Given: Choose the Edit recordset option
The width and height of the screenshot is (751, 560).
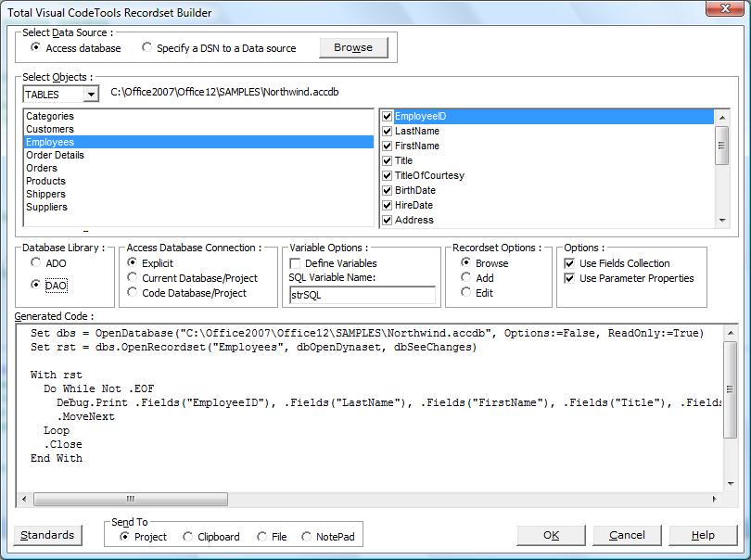Looking at the screenshot, I should 466,293.
